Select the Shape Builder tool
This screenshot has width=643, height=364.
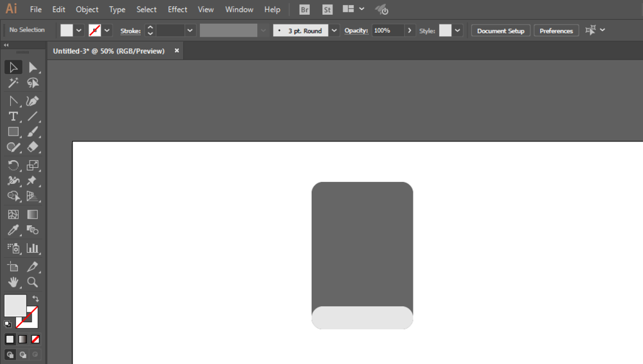pyautogui.click(x=13, y=196)
